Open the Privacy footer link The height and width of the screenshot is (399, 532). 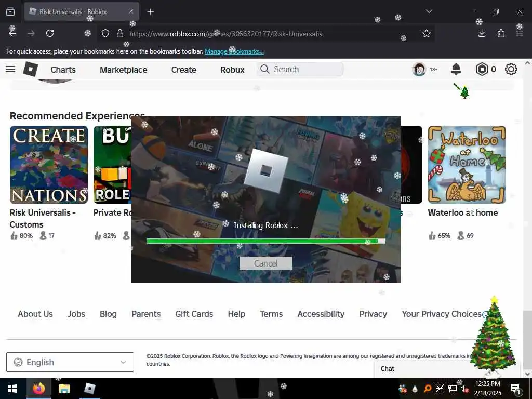pos(373,314)
